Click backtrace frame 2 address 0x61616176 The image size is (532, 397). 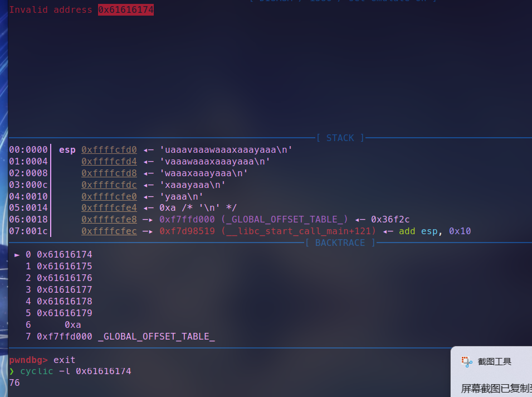[65, 278]
